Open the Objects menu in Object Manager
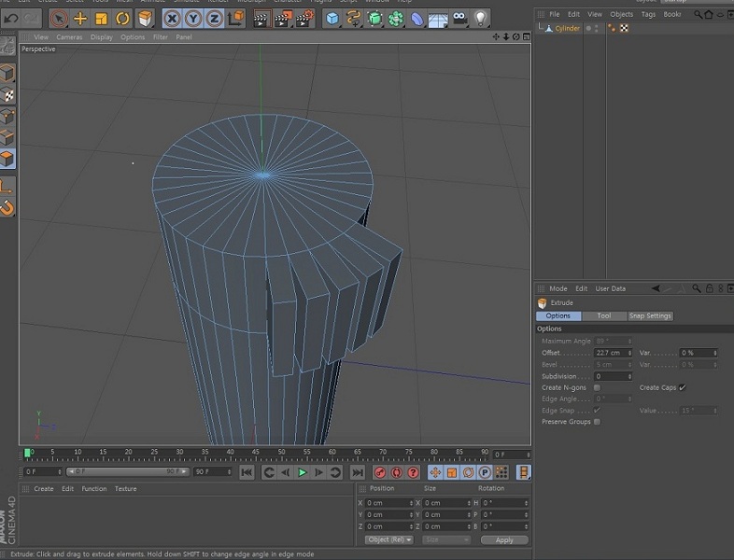The height and width of the screenshot is (560, 734). tap(621, 15)
